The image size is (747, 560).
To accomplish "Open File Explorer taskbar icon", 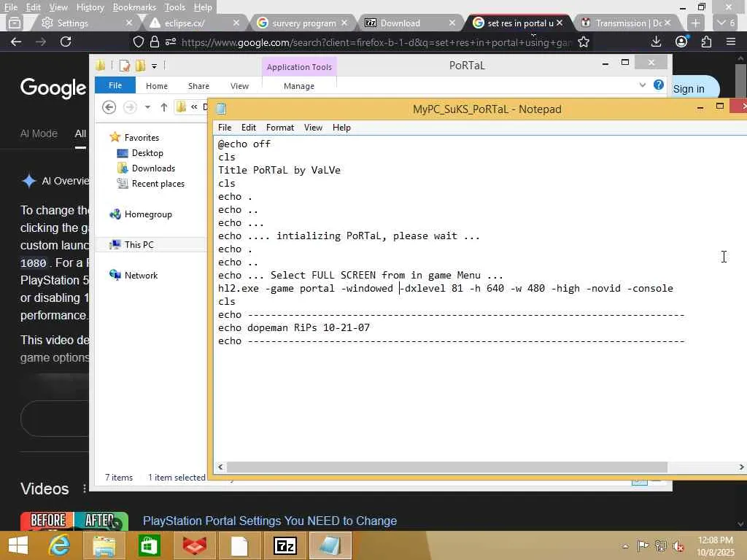I will point(104,545).
